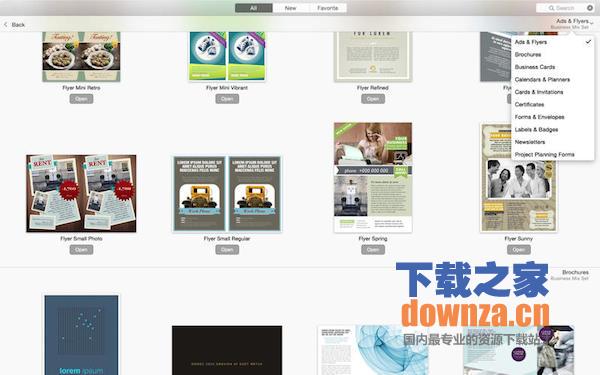Select the black brochure thumbnail

227,351
